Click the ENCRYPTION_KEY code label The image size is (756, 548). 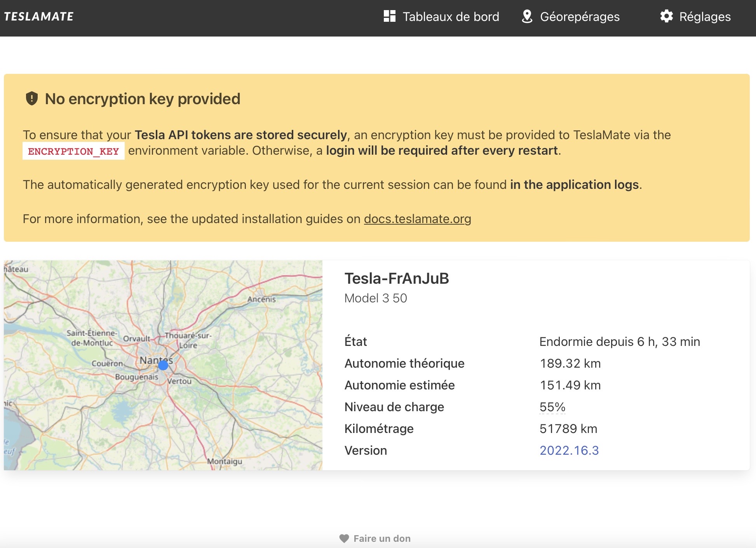(x=73, y=151)
